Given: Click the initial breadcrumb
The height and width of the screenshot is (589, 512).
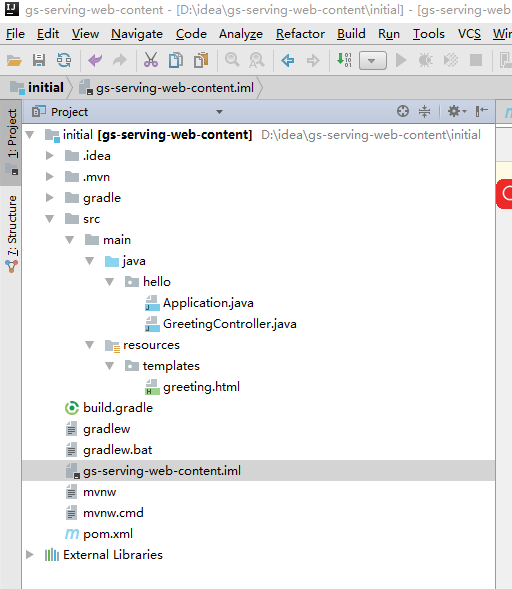Looking at the screenshot, I should coord(37,88).
